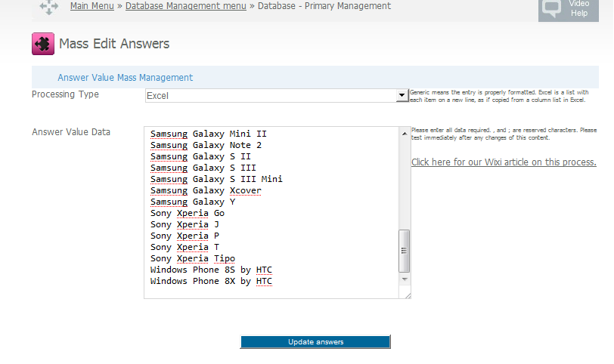Click the Mass Edit Answers page title
The width and height of the screenshot is (614, 364).
pos(114,44)
